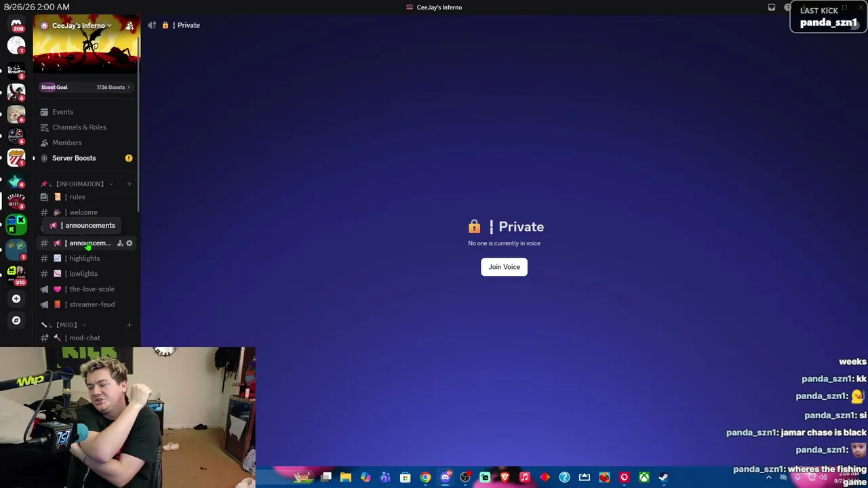868x488 pixels.
Task: Click the Boost Goal label
Action: coord(54,87)
